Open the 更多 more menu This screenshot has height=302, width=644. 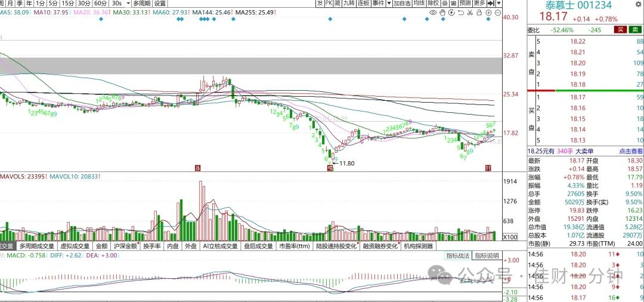pyautogui.click(x=479, y=4)
